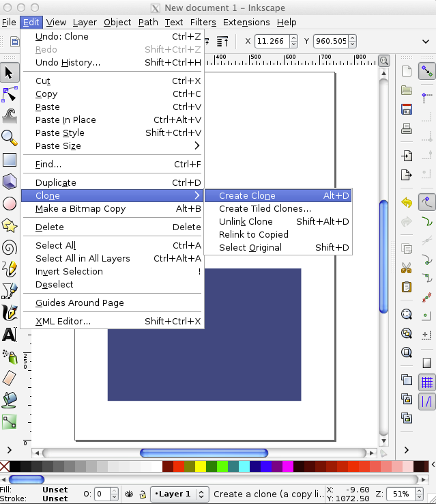Select the Text tool

coord(10,335)
